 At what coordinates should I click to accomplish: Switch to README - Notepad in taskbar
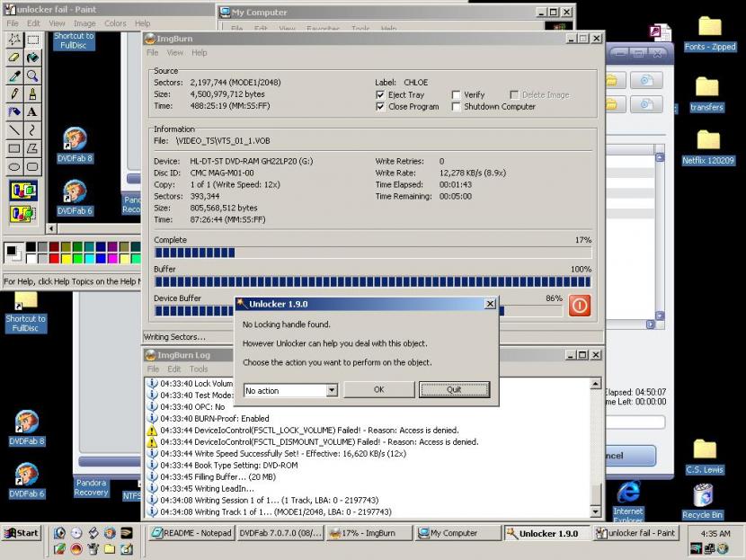pos(190,533)
